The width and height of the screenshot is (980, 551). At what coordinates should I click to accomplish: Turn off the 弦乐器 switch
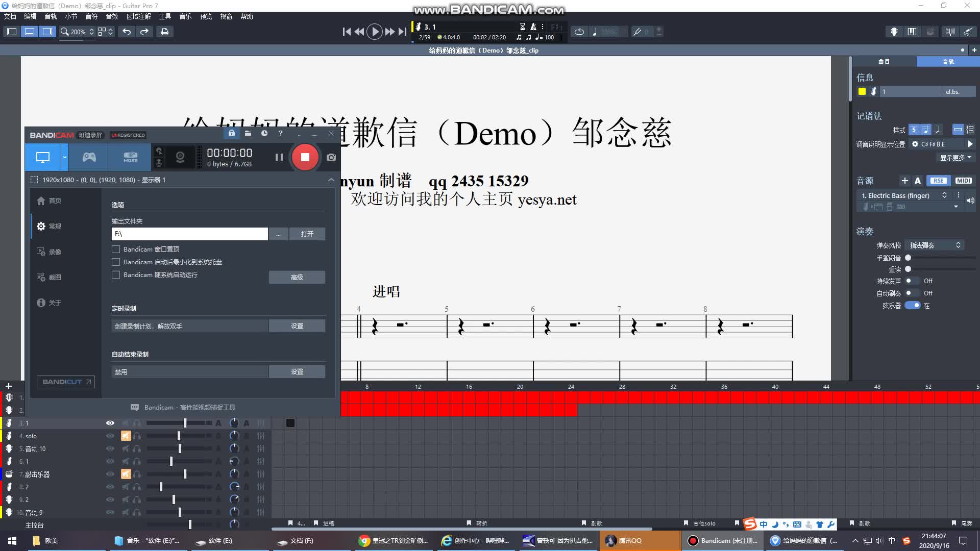pos(912,306)
